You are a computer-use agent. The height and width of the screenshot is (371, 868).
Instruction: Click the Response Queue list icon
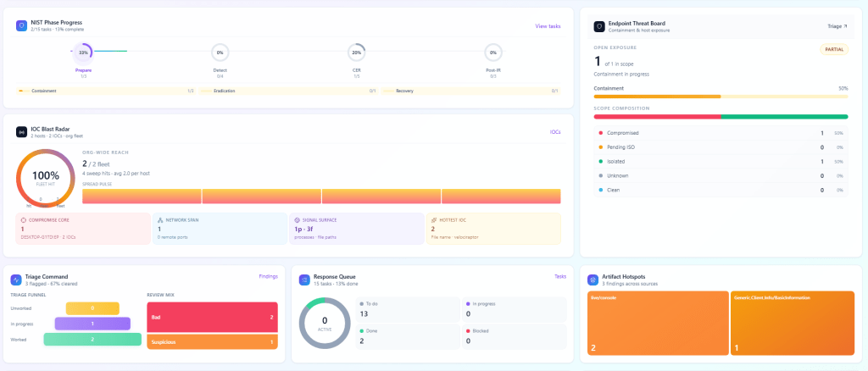[304, 280]
